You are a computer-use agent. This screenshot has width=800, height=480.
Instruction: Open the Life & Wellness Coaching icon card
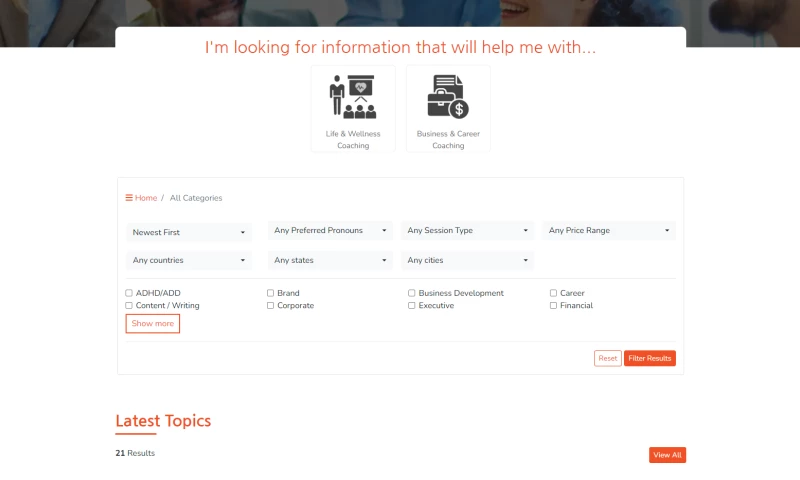tap(353, 109)
